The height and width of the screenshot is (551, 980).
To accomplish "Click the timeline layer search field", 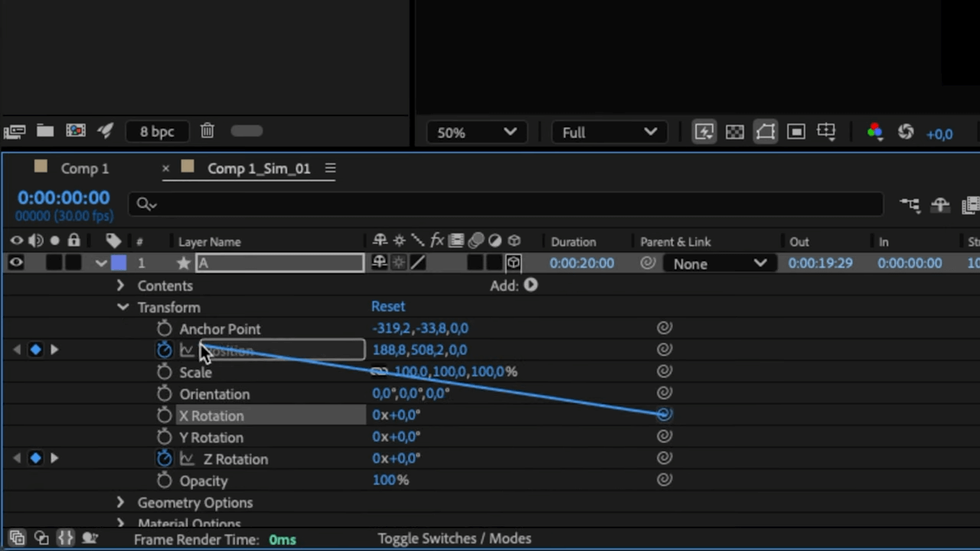I will click(x=505, y=204).
